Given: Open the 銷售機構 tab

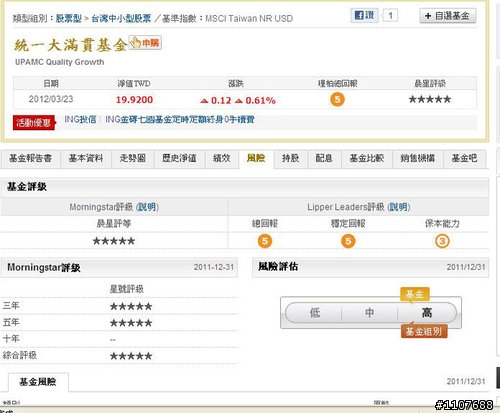Looking at the screenshot, I should pyautogui.click(x=418, y=158).
